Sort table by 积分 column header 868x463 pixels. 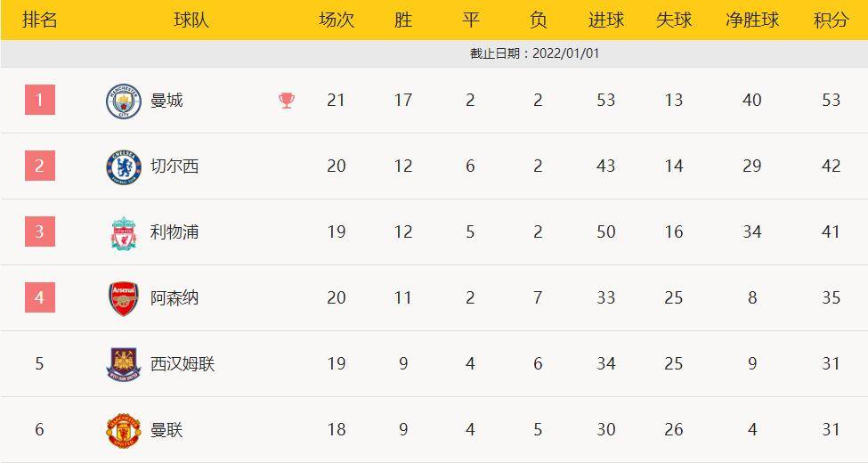[x=831, y=20]
